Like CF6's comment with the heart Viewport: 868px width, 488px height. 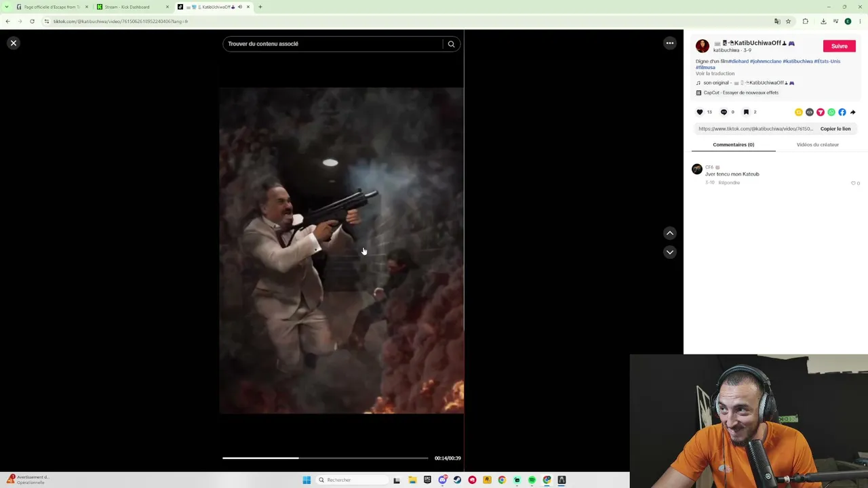(x=853, y=183)
